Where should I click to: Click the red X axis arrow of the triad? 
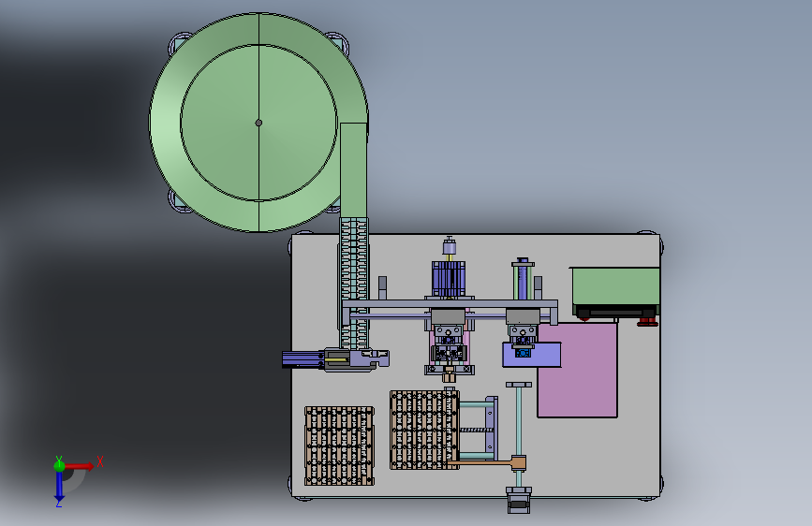tap(80, 466)
